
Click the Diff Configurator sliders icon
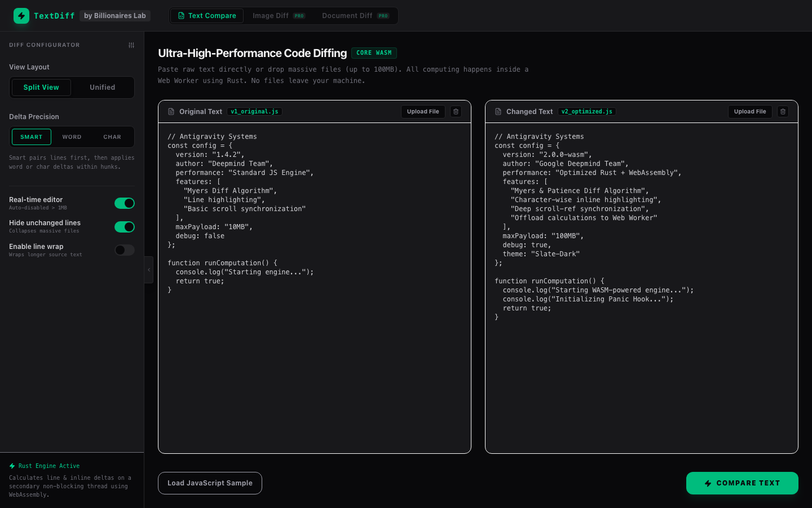click(x=131, y=45)
